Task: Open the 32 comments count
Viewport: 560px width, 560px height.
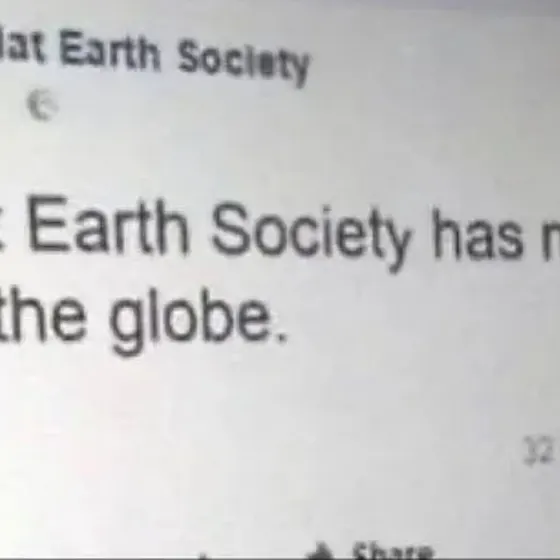Action: (539, 450)
